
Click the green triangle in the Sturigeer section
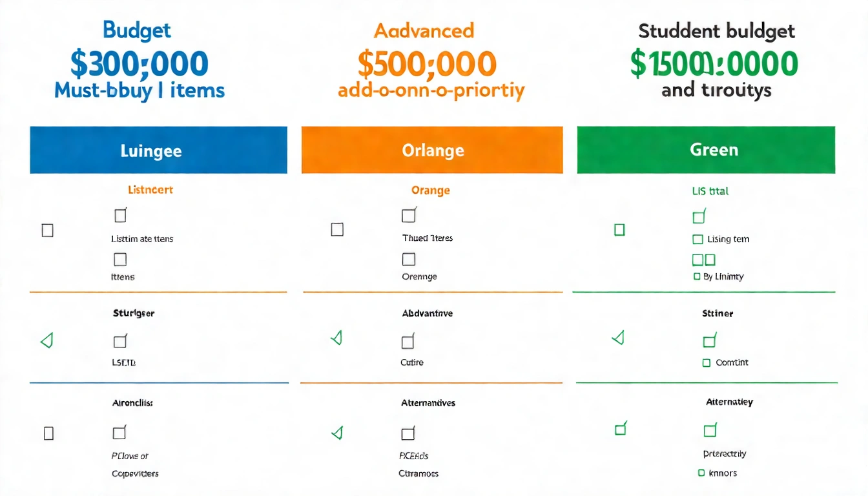(46, 340)
